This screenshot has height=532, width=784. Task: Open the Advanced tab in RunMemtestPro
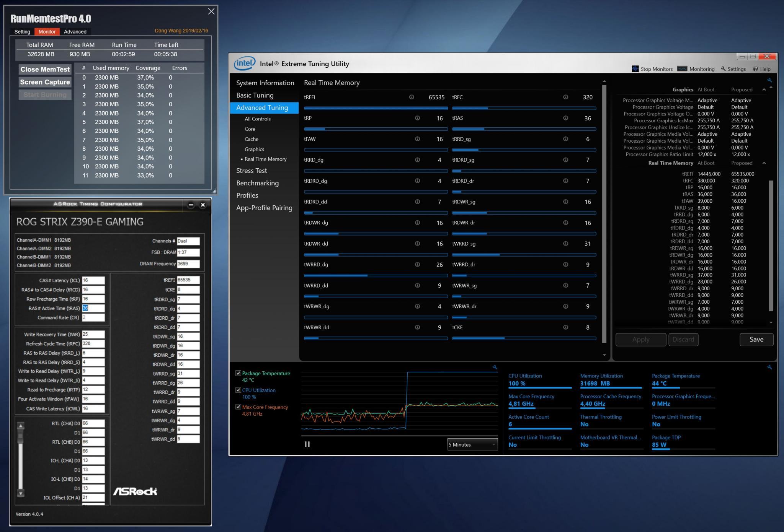point(75,32)
